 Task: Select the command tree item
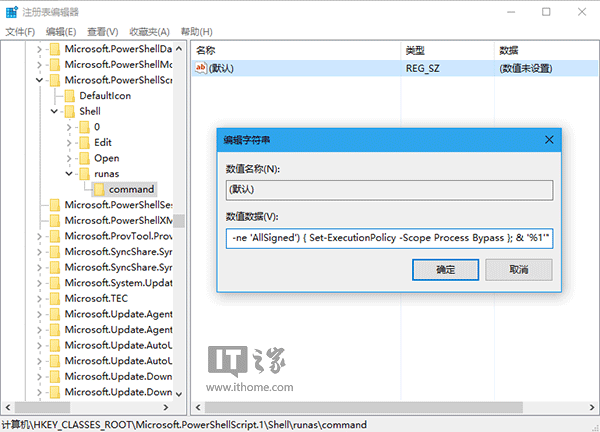[131, 189]
